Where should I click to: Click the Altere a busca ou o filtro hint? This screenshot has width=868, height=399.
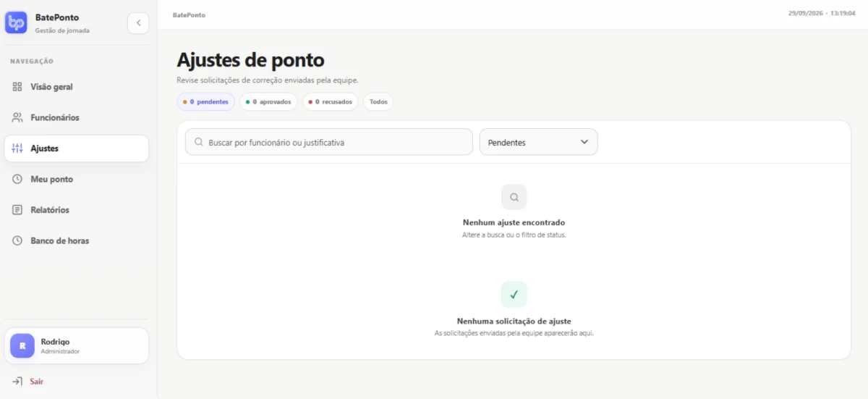(514, 235)
